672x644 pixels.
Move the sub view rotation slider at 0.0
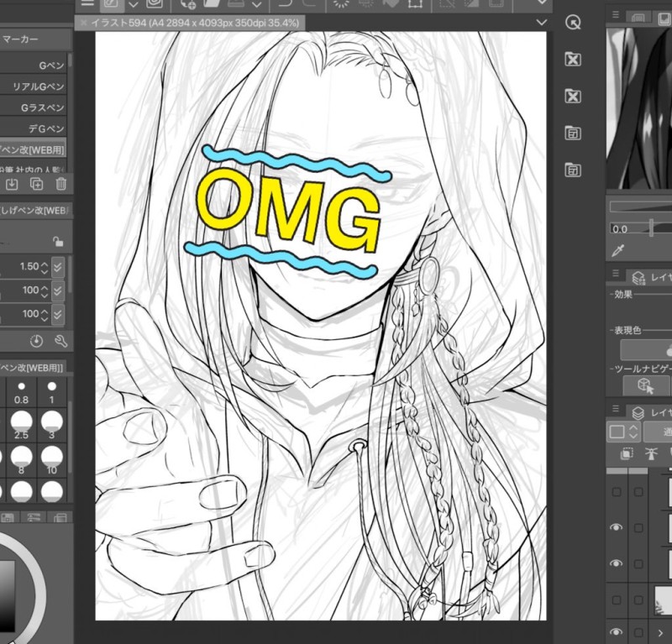(x=652, y=228)
